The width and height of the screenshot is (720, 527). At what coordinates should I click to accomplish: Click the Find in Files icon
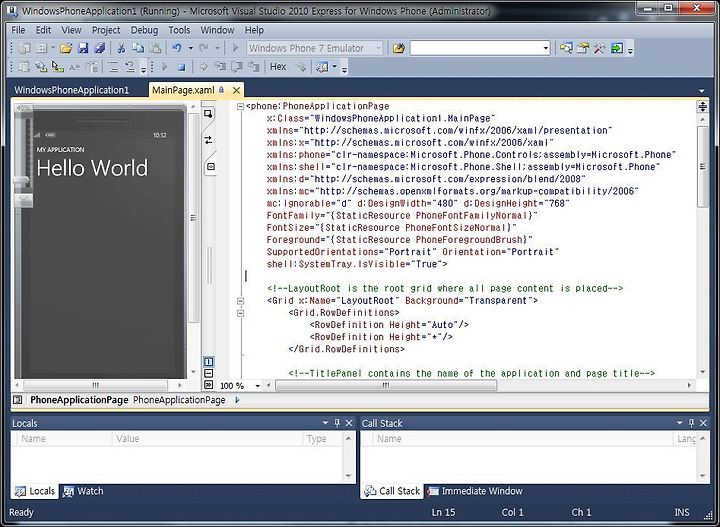point(399,48)
